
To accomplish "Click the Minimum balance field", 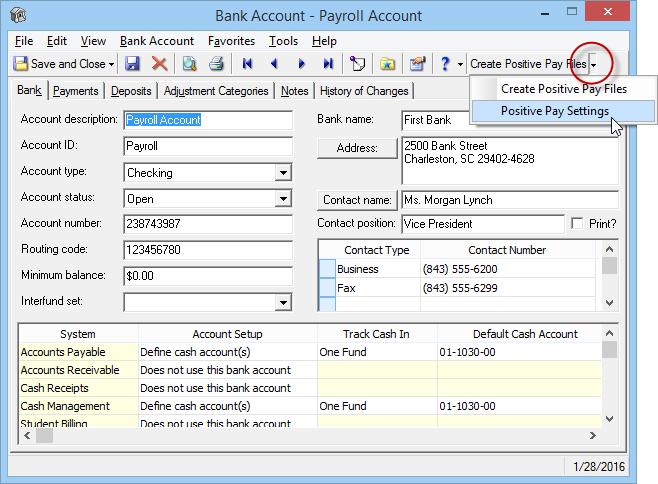I will (x=208, y=276).
